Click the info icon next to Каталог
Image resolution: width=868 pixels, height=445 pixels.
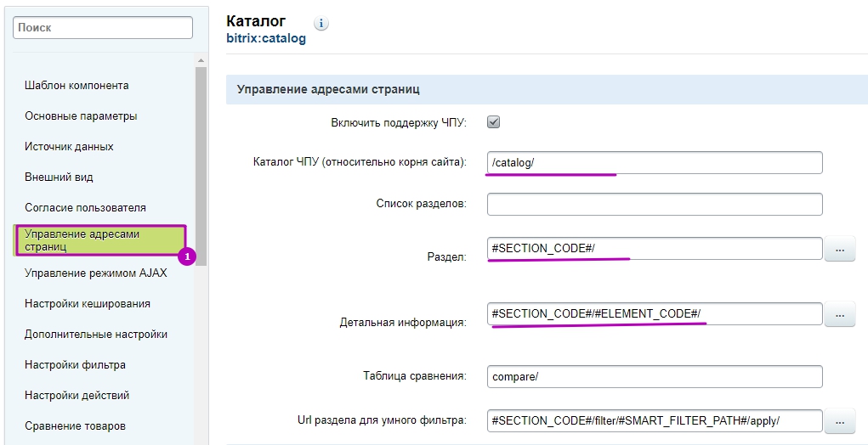pyautogui.click(x=321, y=23)
